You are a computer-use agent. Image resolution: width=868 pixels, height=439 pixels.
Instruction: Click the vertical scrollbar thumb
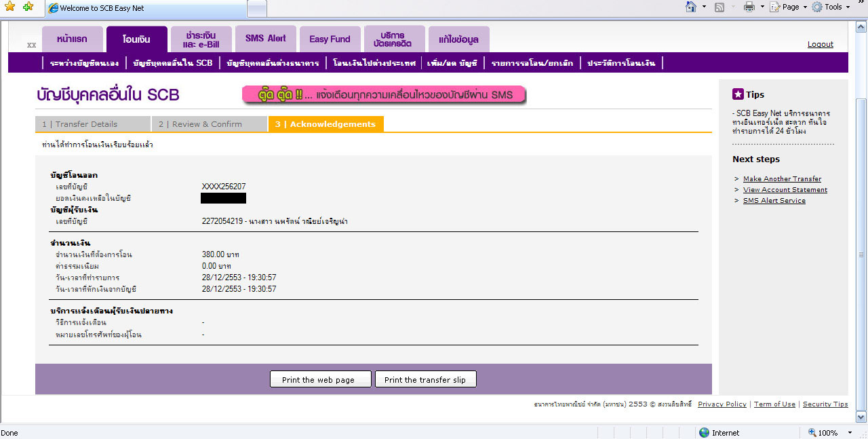(862, 255)
